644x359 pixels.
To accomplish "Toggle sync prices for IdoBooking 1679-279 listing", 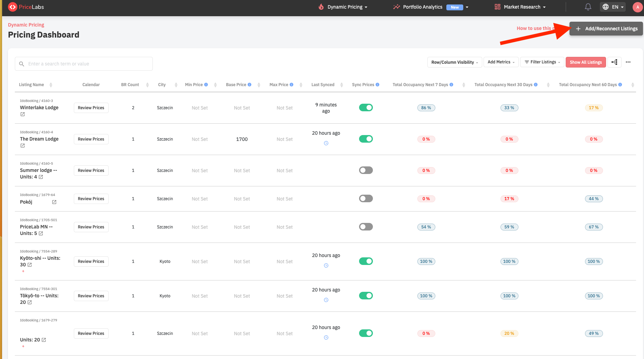I will click(x=366, y=333).
